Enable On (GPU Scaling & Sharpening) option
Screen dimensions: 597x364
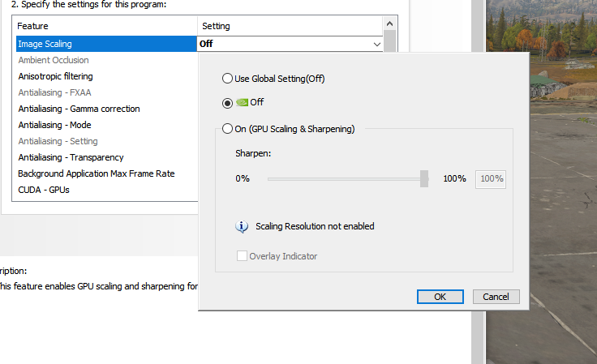point(227,128)
